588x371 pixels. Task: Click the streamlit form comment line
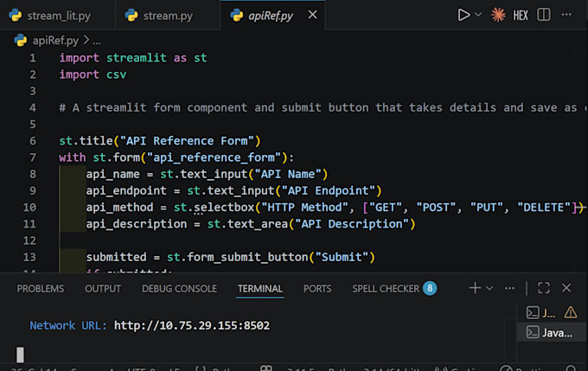pos(323,107)
